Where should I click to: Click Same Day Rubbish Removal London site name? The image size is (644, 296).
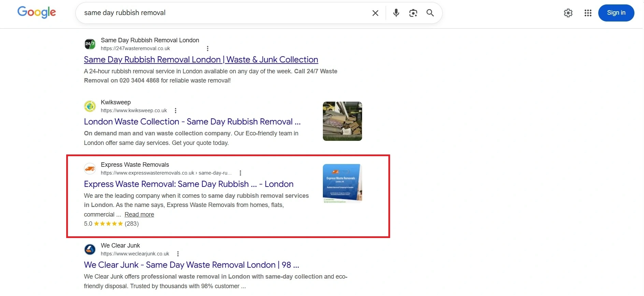[x=150, y=40]
